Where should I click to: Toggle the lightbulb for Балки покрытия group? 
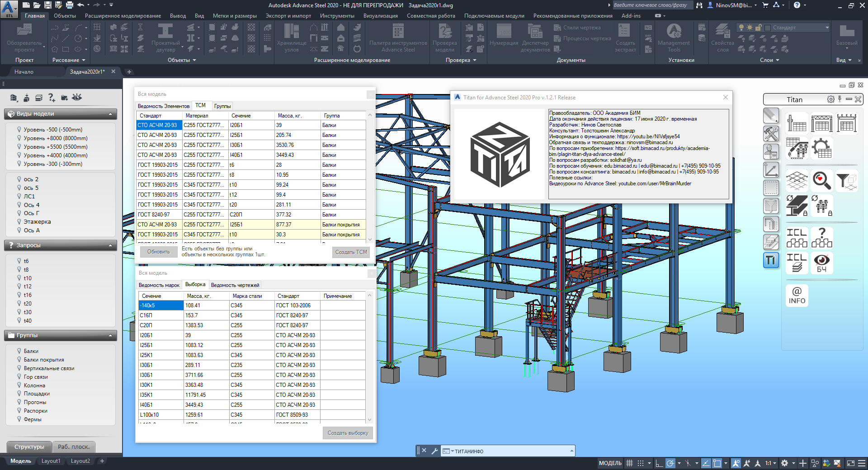(19, 359)
